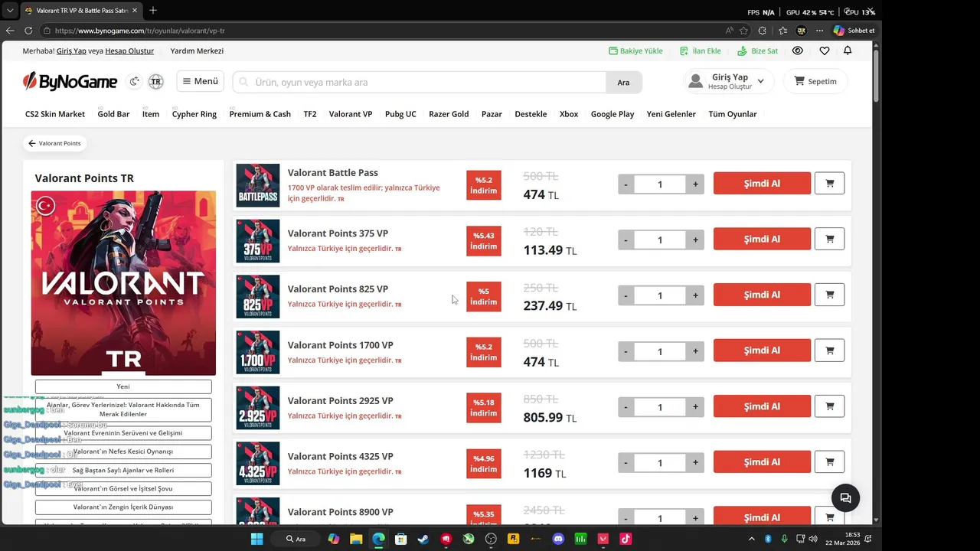Screen dimensions: 980x551
Task: Open the Tüm Oyunlar menu item
Action: (x=733, y=114)
